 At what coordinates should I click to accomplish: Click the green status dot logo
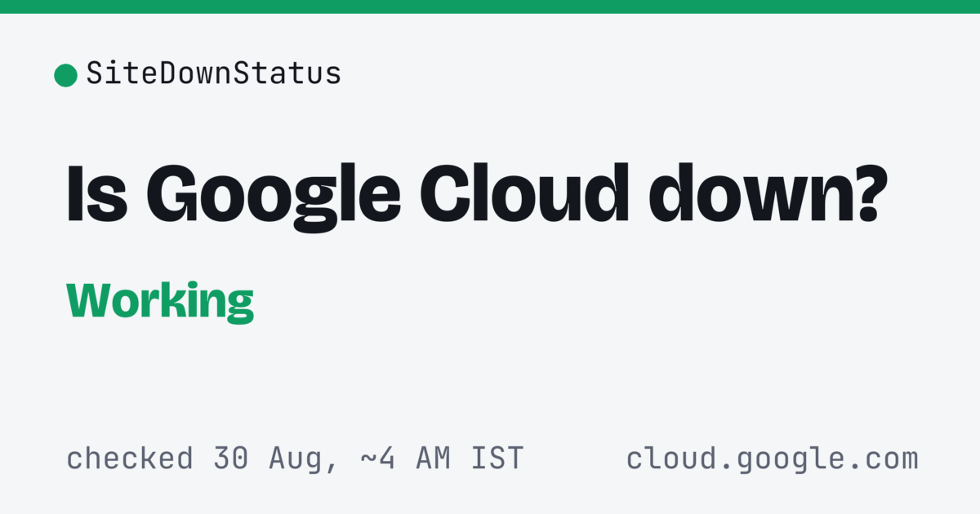65,75
